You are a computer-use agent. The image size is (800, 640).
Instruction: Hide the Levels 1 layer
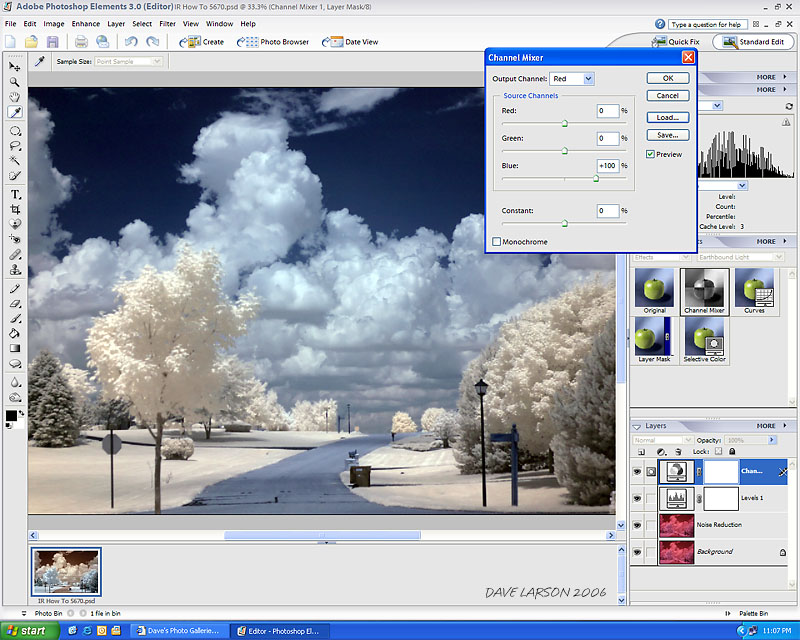coord(637,498)
